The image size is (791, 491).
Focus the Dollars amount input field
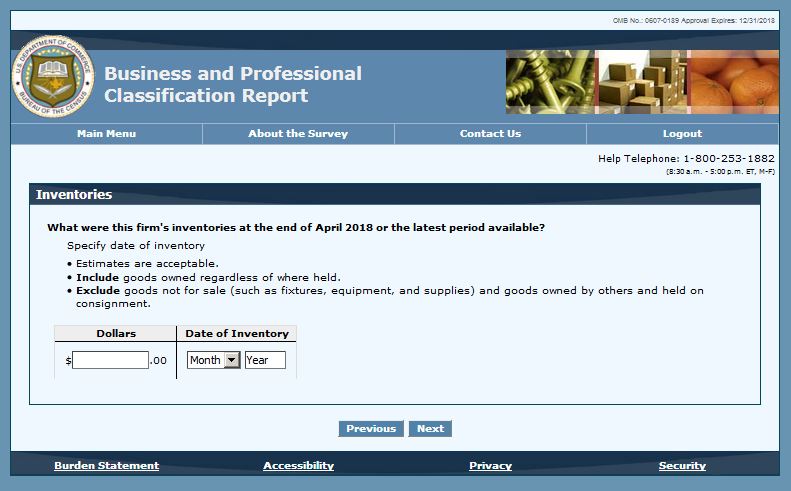pos(110,360)
